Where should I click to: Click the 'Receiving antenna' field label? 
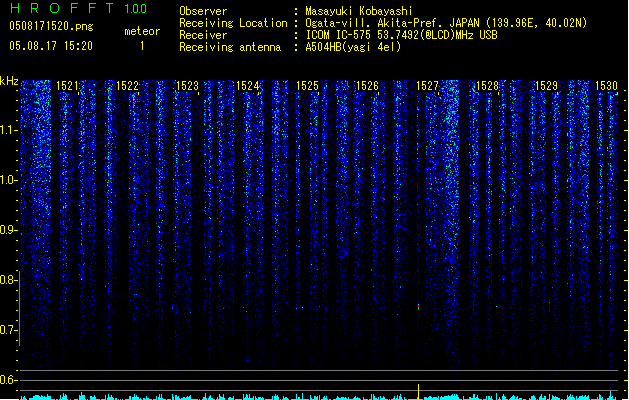point(230,47)
